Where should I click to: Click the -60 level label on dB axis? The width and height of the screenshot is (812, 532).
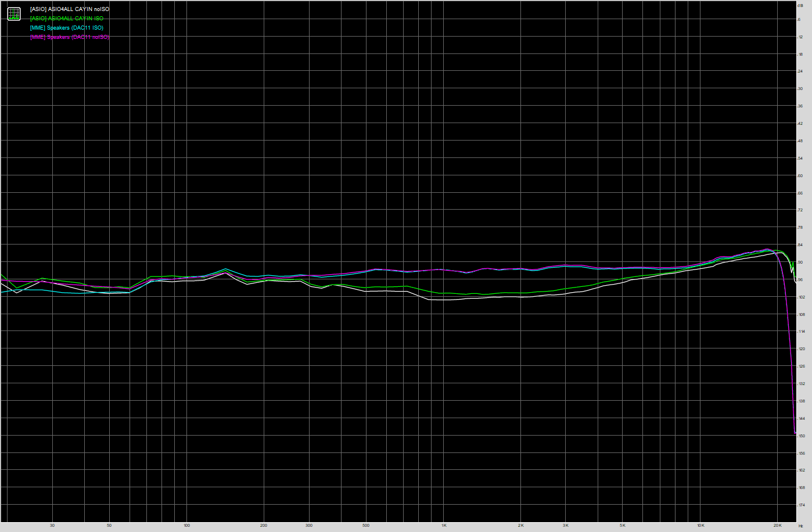click(800, 176)
